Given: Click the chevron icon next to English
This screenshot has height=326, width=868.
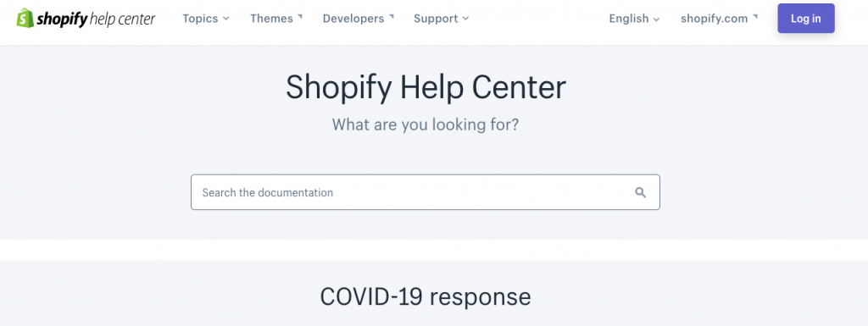Looking at the screenshot, I should (x=657, y=19).
